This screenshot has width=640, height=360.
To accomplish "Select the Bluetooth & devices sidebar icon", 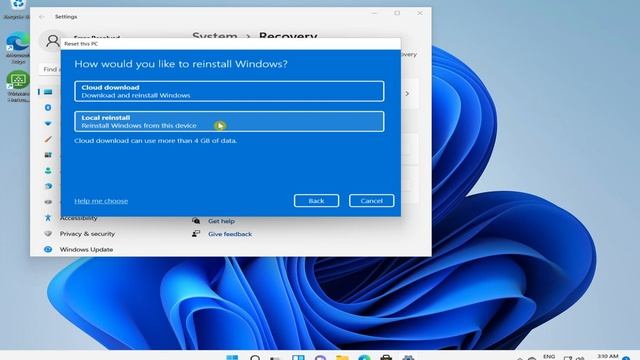I will click(48, 107).
